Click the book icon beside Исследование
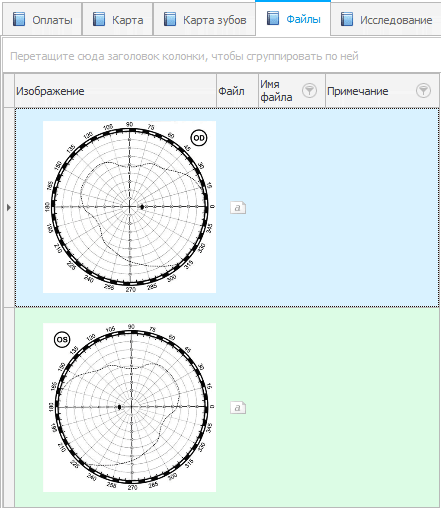The image size is (441, 508). tap(347, 19)
